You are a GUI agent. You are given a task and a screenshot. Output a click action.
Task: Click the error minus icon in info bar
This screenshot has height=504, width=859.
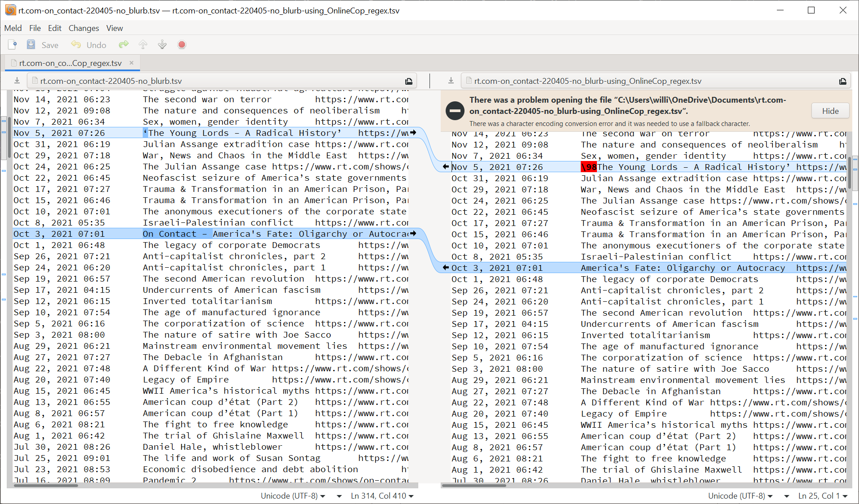[x=455, y=111]
